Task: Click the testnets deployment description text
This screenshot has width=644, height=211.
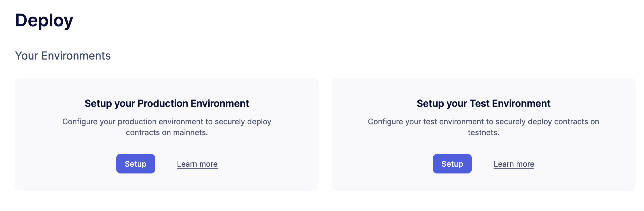Action: [x=483, y=127]
